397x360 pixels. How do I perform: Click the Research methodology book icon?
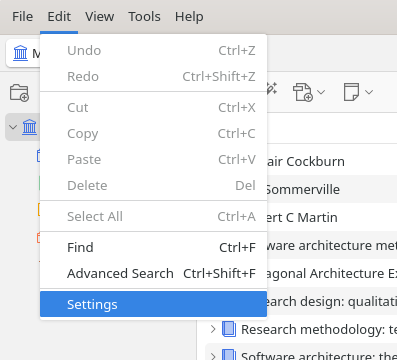229,329
